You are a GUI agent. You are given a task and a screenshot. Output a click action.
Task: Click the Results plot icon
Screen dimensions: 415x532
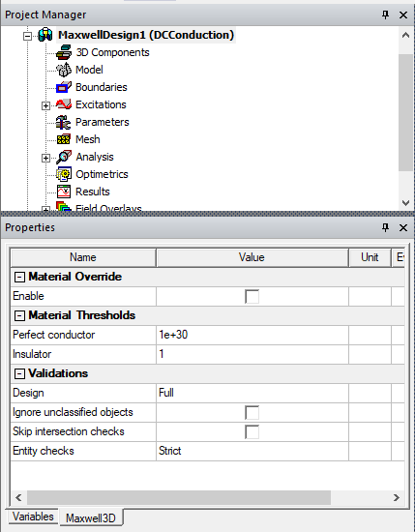[x=64, y=192]
